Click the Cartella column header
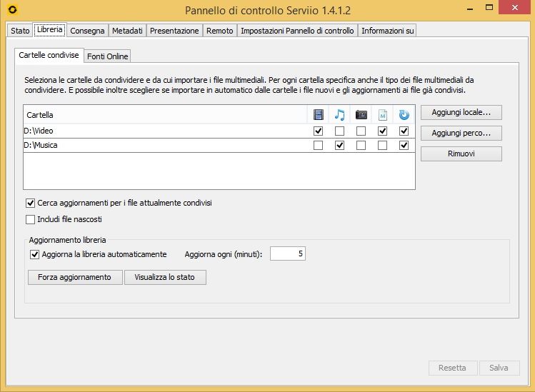Screen dimensions: 535x392 166,115
